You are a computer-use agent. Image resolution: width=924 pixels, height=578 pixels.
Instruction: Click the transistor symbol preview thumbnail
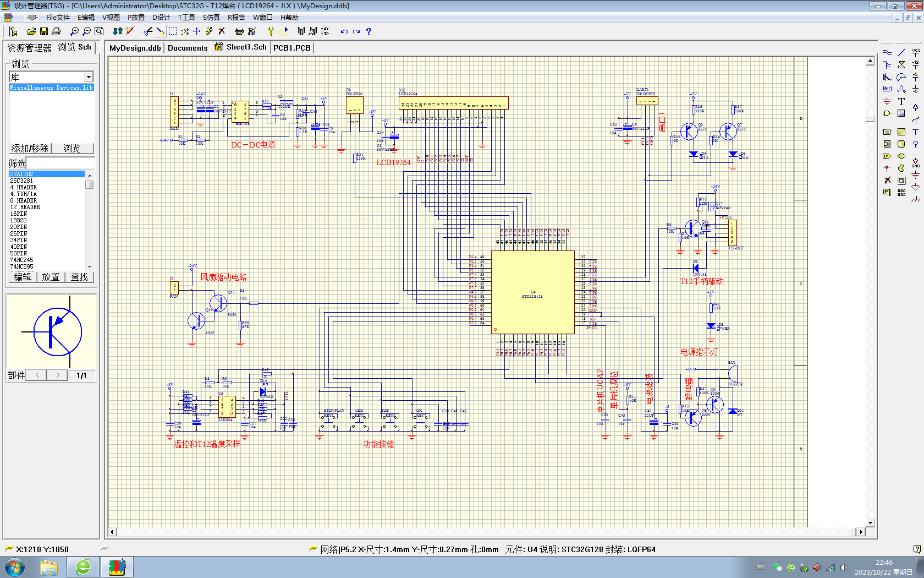click(52, 331)
